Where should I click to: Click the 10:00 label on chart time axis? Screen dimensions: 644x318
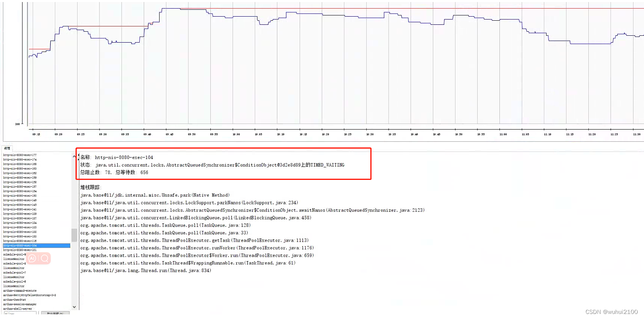pos(236,134)
